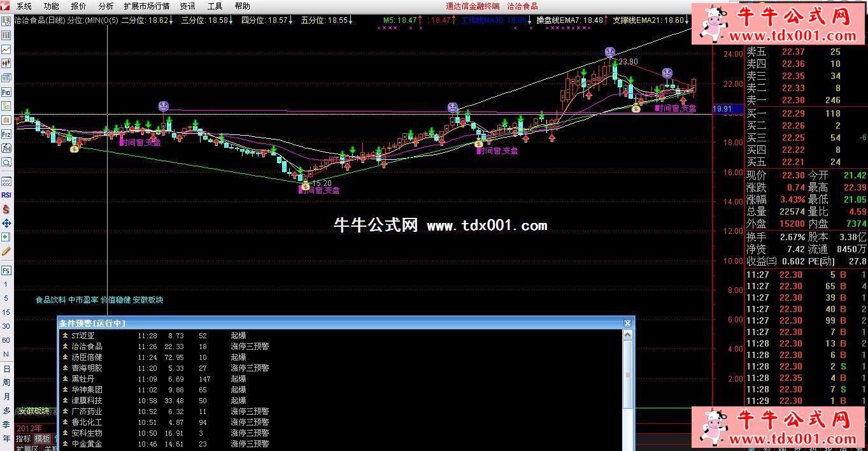
Task: Select 安科生物 in the alert list
Action: [x=87, y=433]
